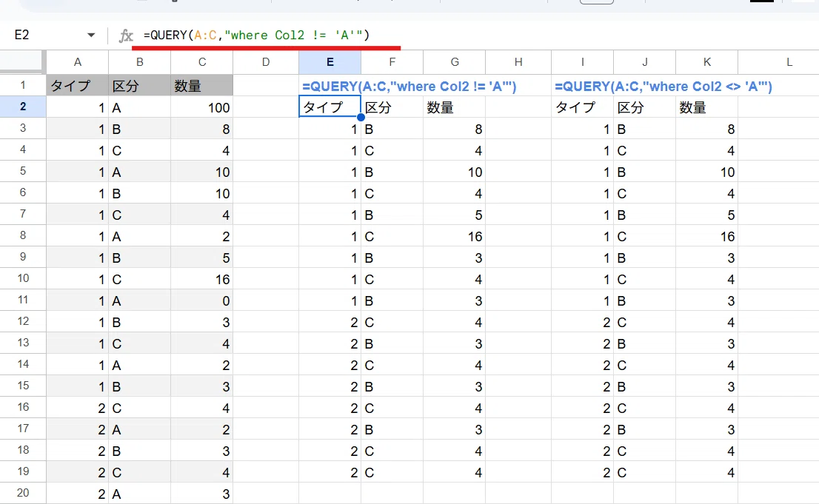Click cell C10 with value 16
This screenshot has width=819, height=504.
click(x=201, y=279)
